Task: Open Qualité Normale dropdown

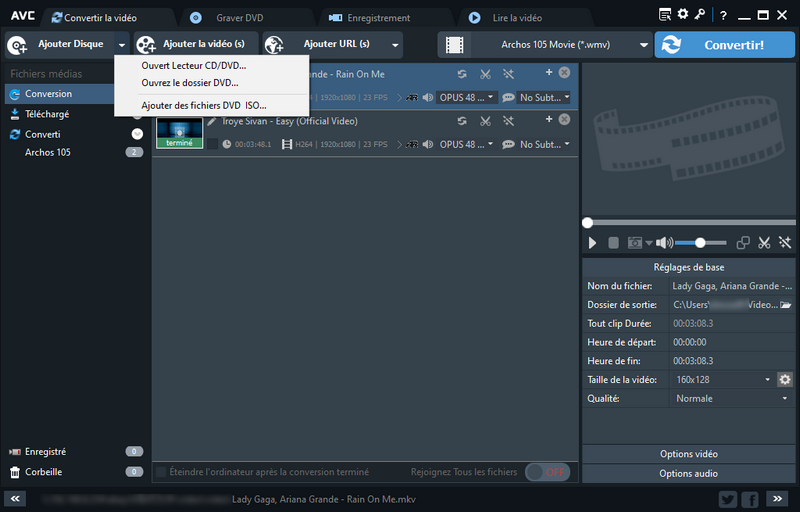Action: pos(732,398)
